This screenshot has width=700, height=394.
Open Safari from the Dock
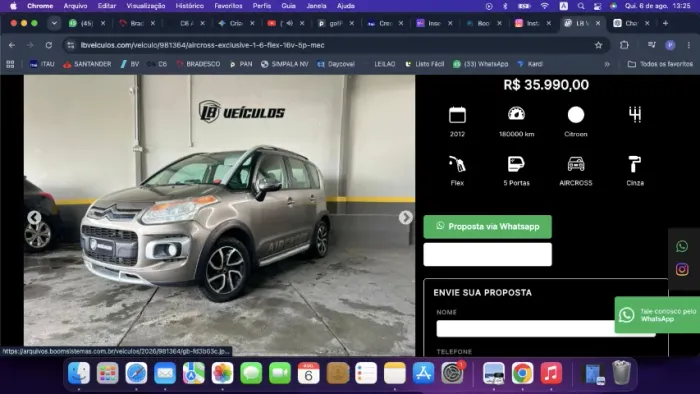click(x=136, y=373)
